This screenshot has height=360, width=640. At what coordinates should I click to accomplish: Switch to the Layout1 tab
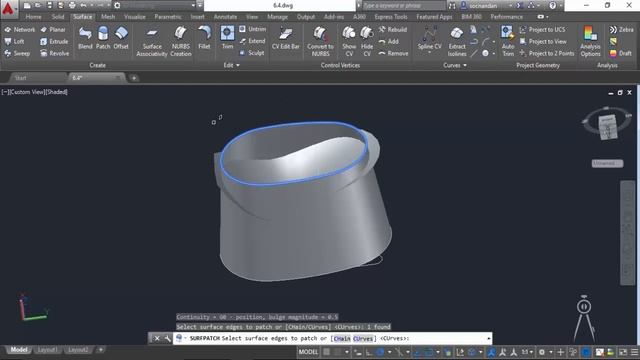(x=47, y=350)
